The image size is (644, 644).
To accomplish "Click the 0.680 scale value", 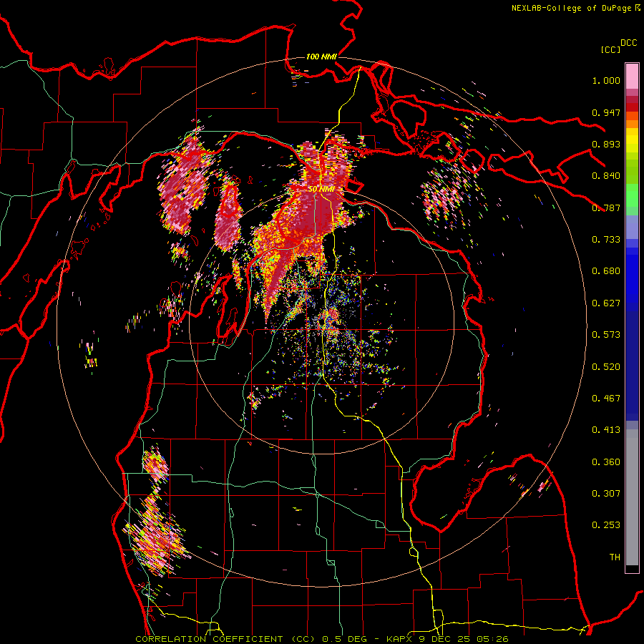I will (606, 271).
